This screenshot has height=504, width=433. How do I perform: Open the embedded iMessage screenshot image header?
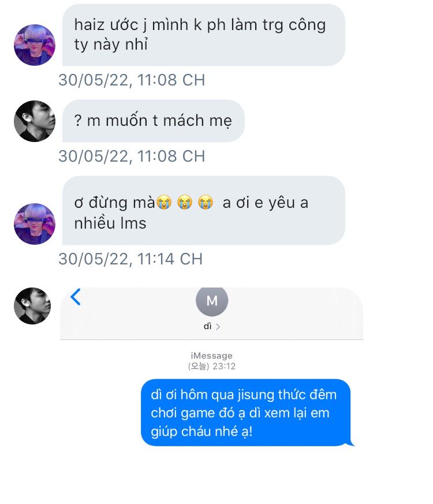click(211, 313)
